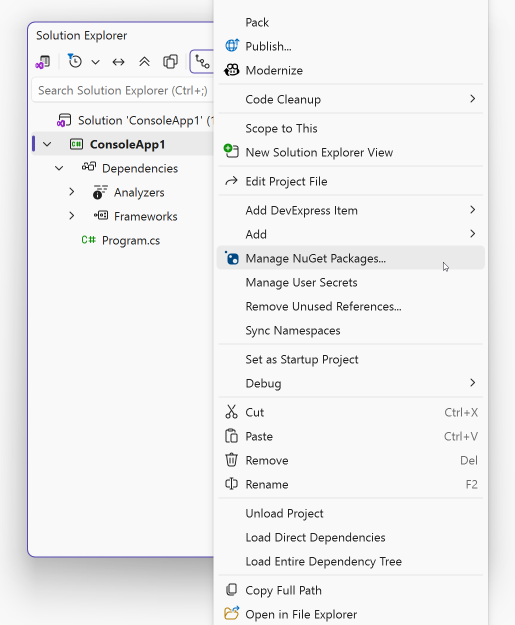Select Unload Project
This screenshot has height=625, width=515.
pos(351,513)
